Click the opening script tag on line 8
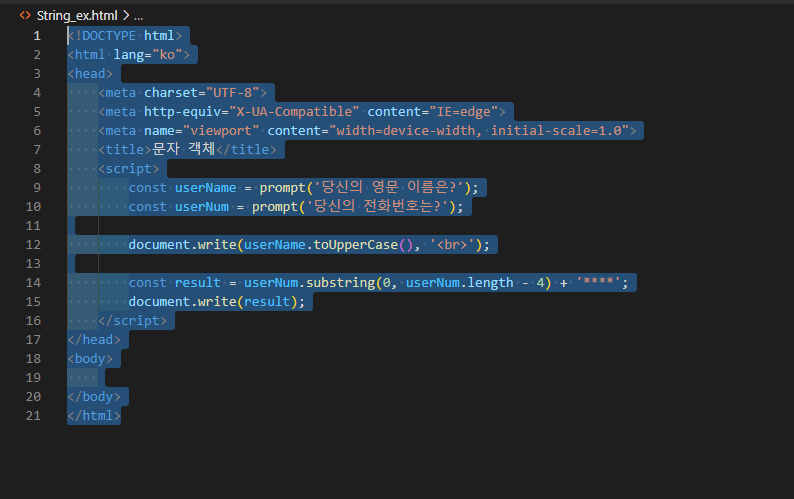 coord(129,169)
